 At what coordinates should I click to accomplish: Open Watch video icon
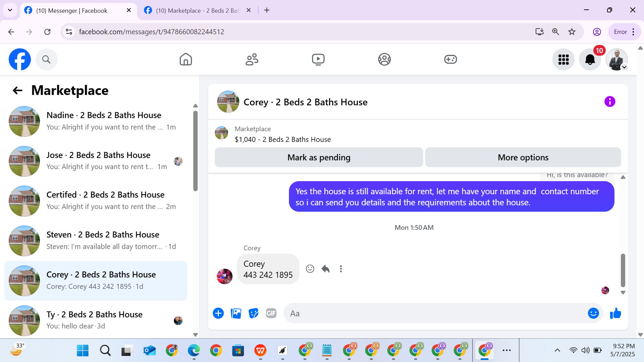318,59
